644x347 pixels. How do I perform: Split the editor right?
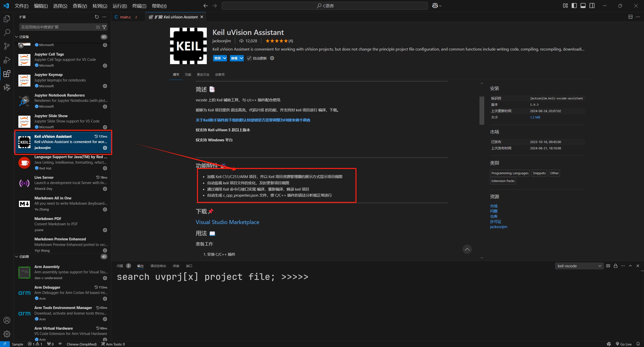(630, 17)
